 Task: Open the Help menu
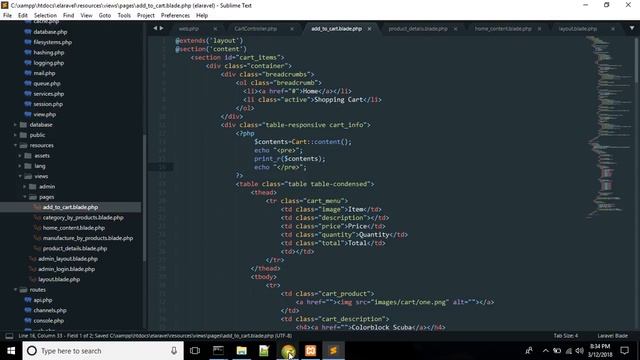[x=202, y=16]
